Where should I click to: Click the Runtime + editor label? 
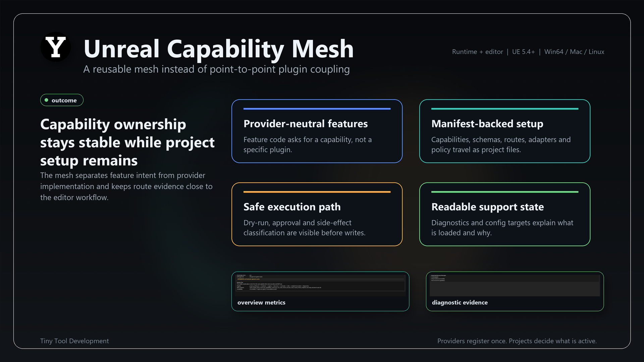[x=478, y=52]
